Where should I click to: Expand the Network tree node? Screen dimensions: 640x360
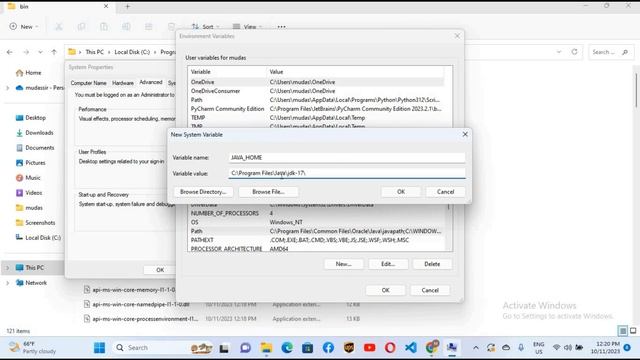(x=7, y=283)
